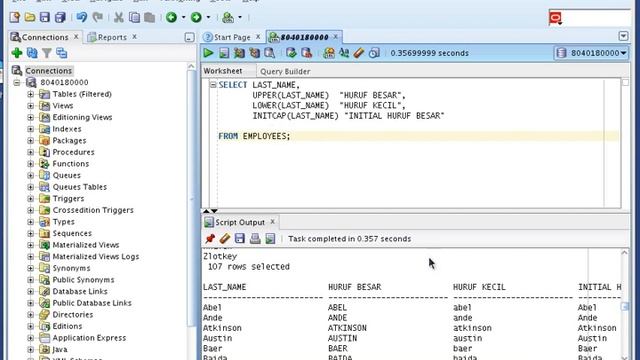Select Public Synonyms in the tree
Viewport: 640px width, 360px height.
pos(83,280)
